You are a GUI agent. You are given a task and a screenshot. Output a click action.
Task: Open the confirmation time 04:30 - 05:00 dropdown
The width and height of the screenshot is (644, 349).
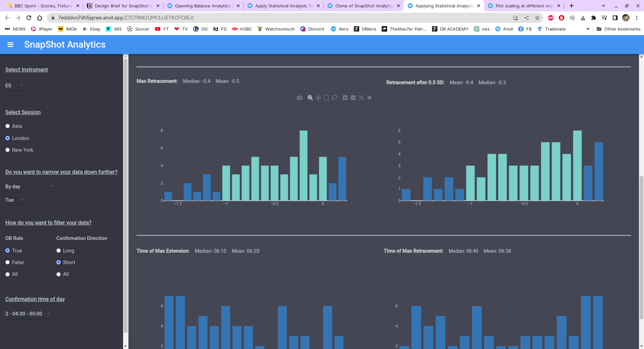coord(29,314)
